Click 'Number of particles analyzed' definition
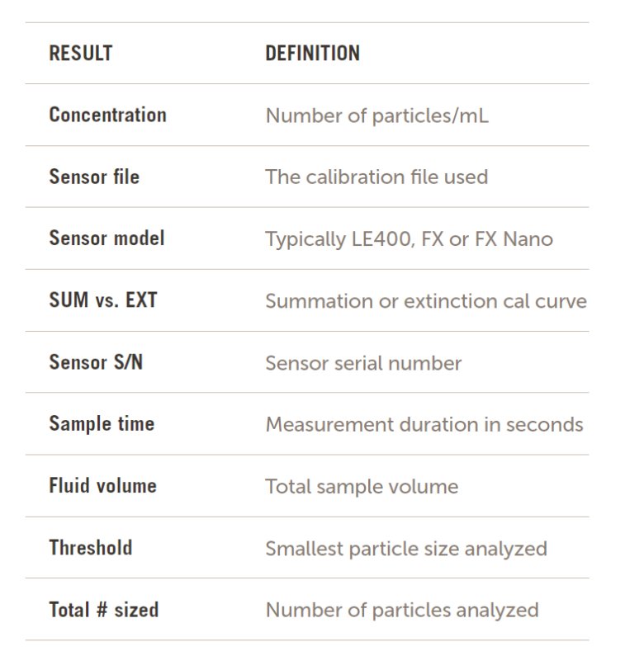Viewport: 644px width, 670px height. 402,611
